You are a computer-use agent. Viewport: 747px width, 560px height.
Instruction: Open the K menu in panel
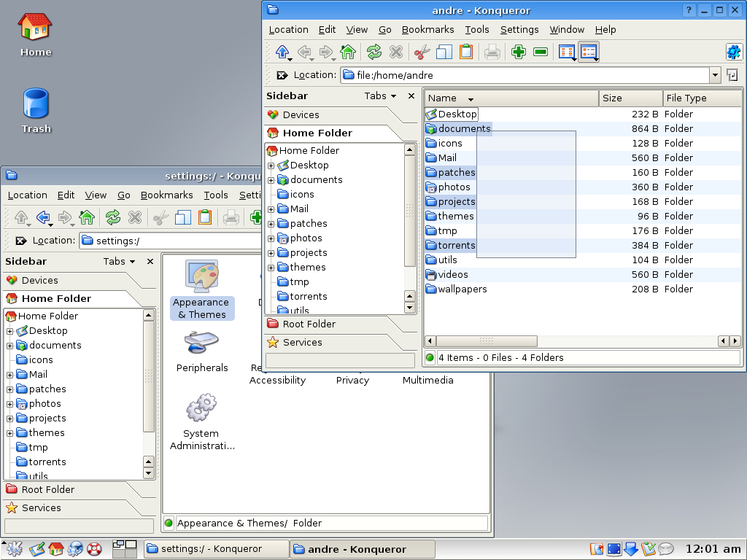point(13,548)
